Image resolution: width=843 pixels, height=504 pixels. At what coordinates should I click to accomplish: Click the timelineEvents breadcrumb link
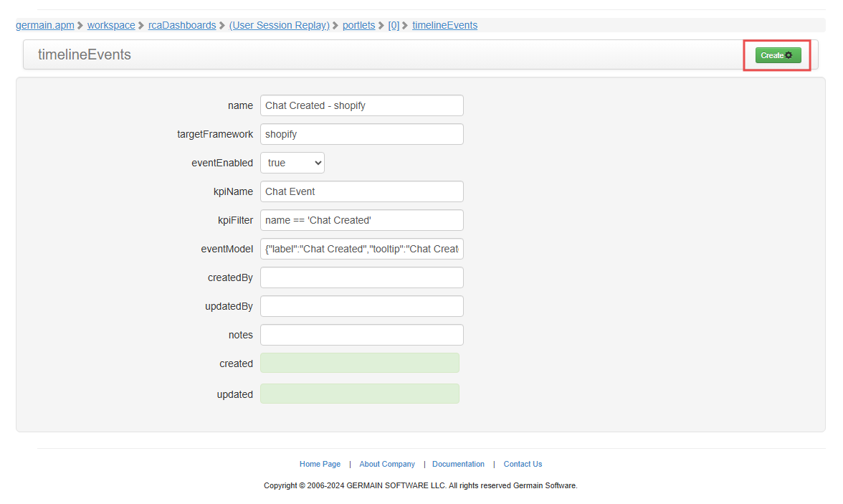[444, 25]
